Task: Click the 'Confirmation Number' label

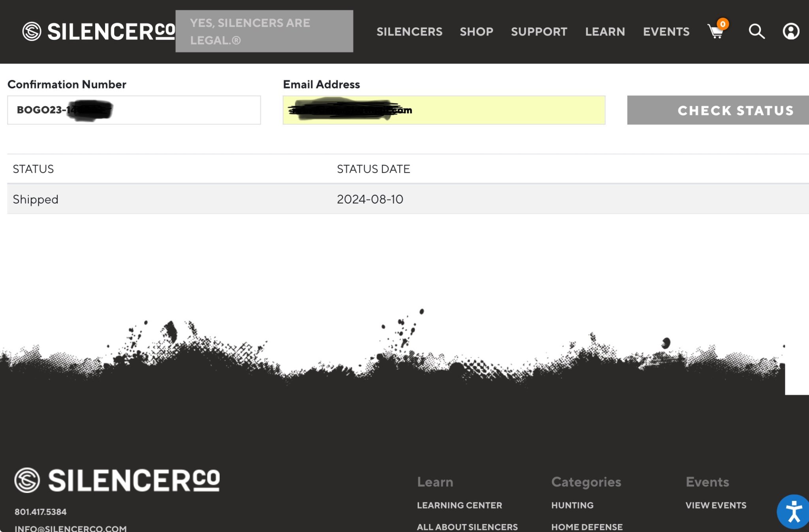Action: tap(67, 84)
